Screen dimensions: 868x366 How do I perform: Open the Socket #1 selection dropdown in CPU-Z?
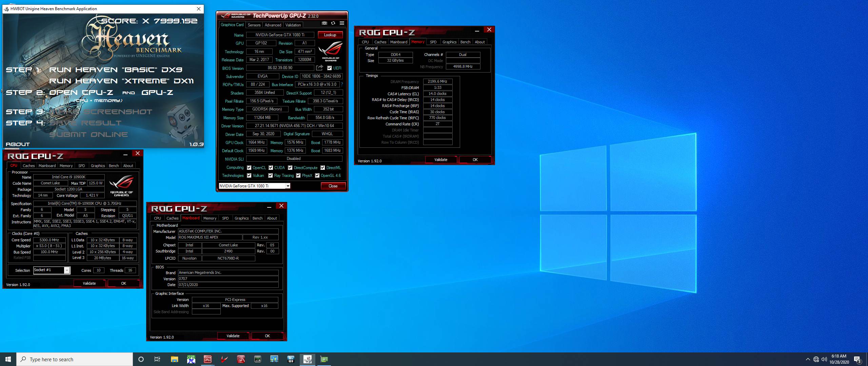click(52, 270)
